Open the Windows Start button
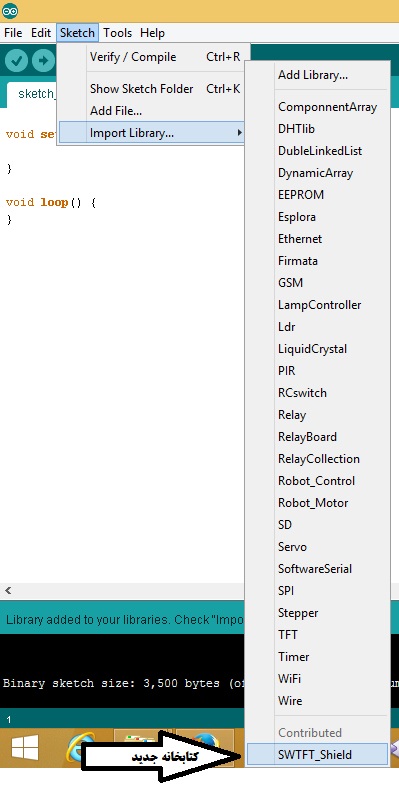The image size is (399, 785). click(x=25, y=749)
